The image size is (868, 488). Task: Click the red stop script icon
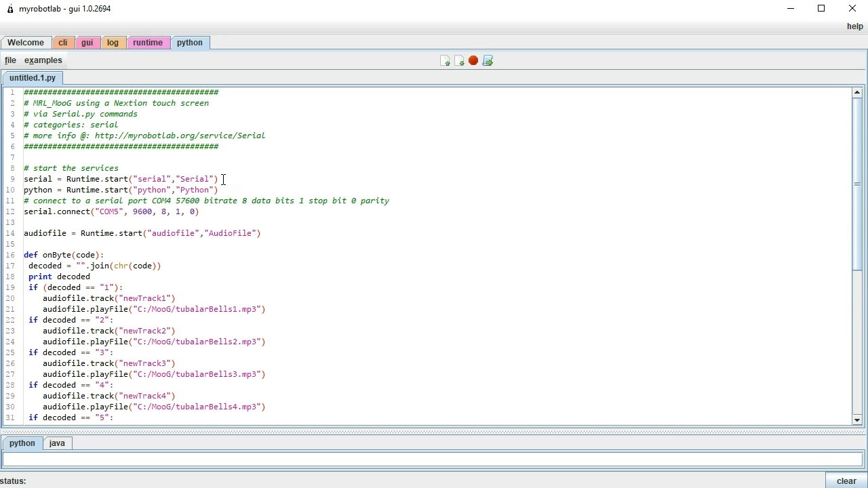[473, 61]
